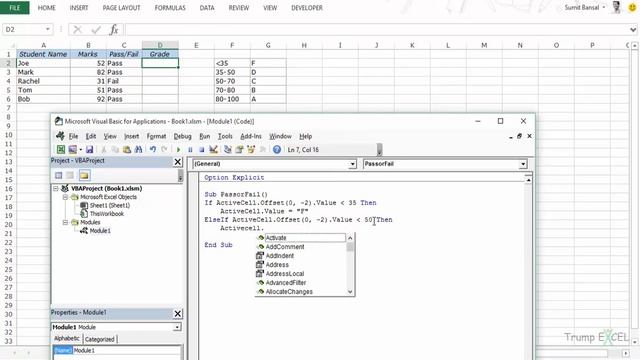Open the VBA Run menu

[204, 136]
